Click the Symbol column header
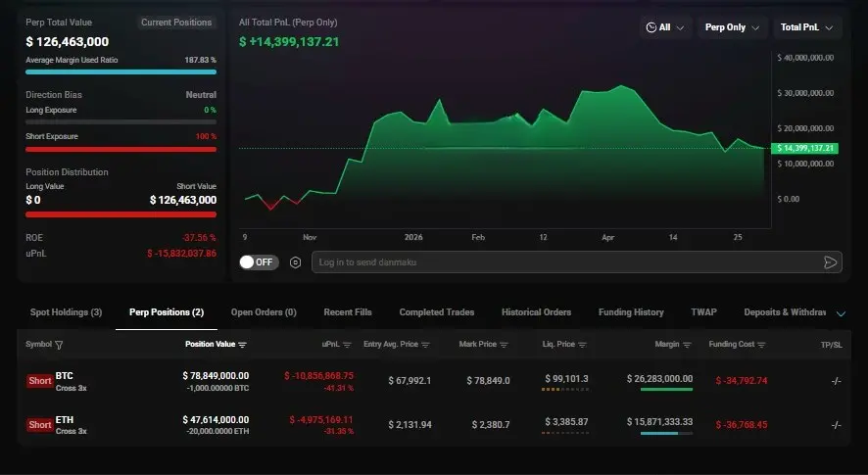The image size is (868, 475). (x=38, y=345)
